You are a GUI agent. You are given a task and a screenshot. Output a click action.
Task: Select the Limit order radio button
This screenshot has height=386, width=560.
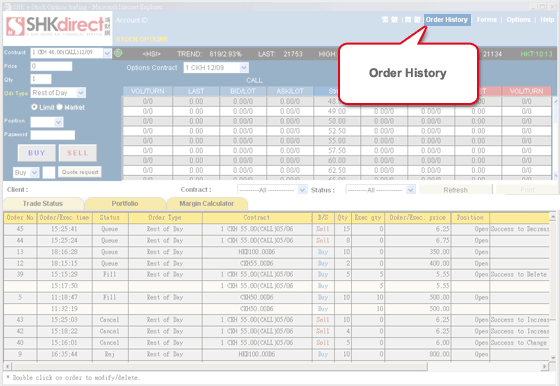tap(34, 107)
